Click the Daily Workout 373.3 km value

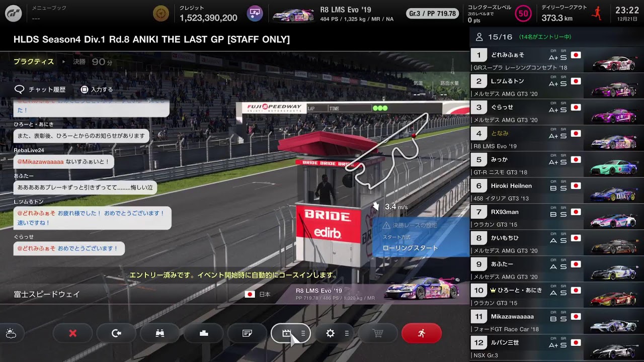[x=557, y=18]
